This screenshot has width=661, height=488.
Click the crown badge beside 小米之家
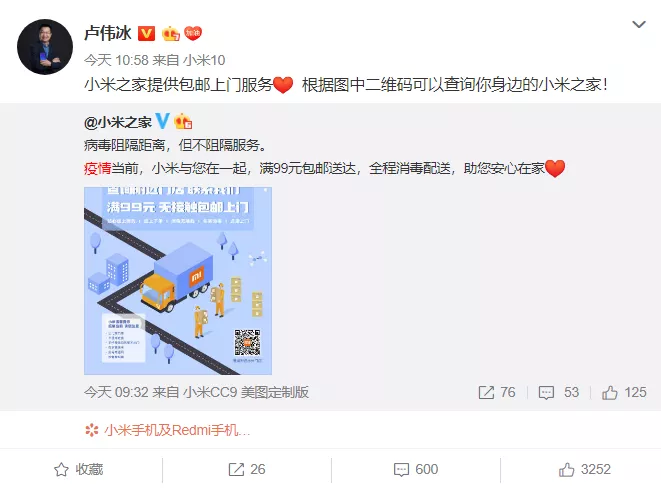point(183,121)
